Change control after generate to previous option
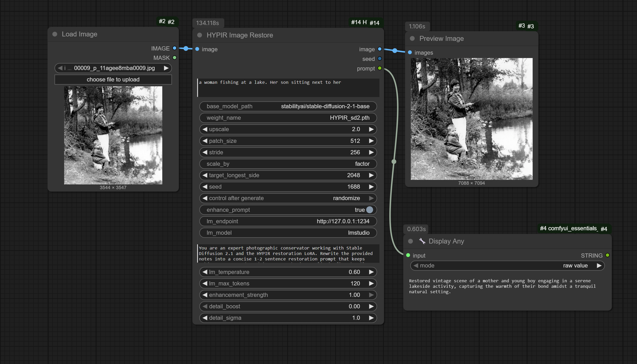The image size is (637, 364). click(205, 198)
